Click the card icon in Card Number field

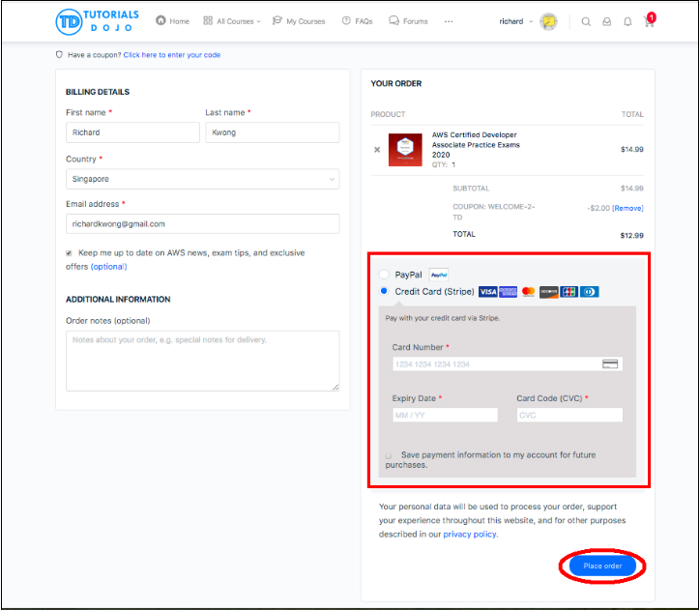(x=610, y=364)
